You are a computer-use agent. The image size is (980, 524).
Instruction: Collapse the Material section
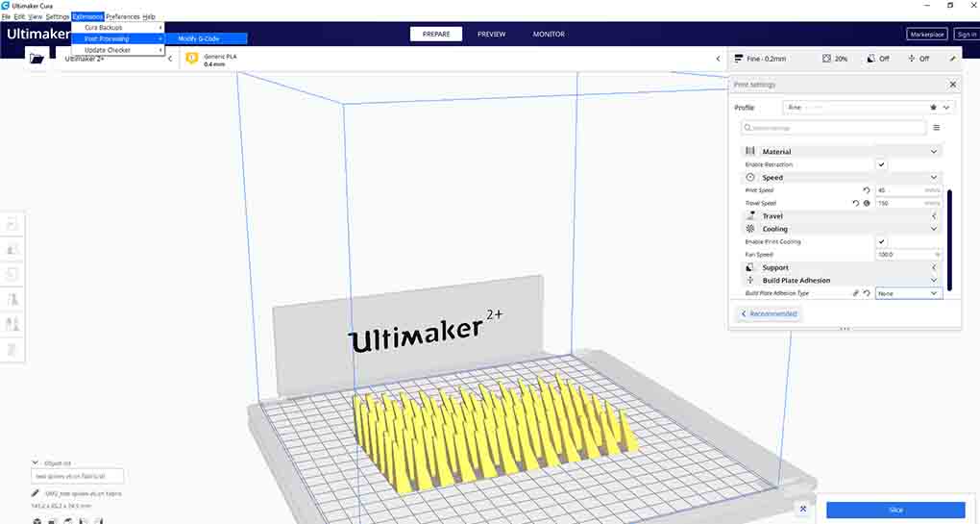pos(934,151)
